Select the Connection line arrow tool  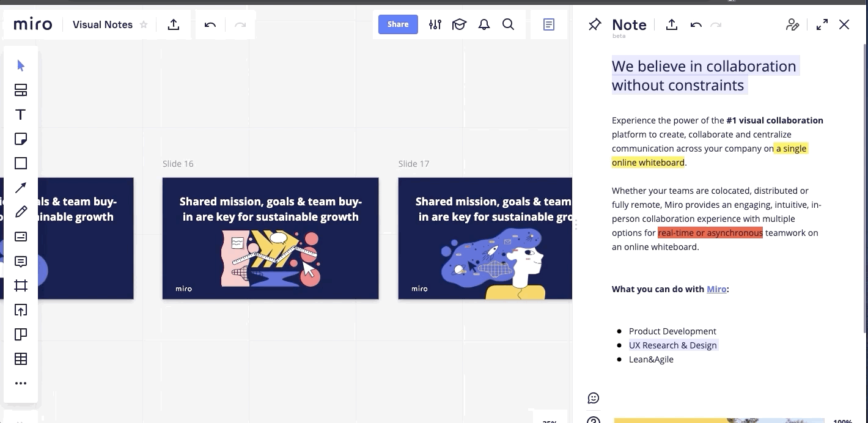[x=21, y=188]
